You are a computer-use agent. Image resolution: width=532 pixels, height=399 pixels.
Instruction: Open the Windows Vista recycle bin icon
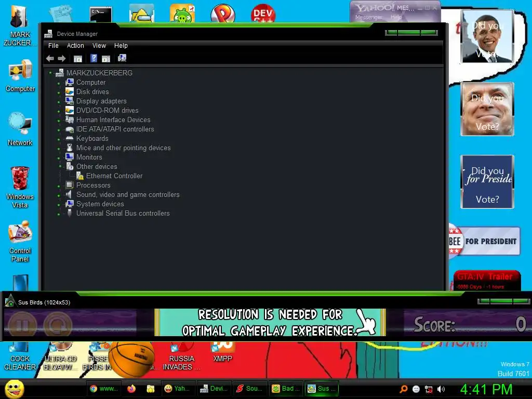pyautogui.click(x=20, y=187)
